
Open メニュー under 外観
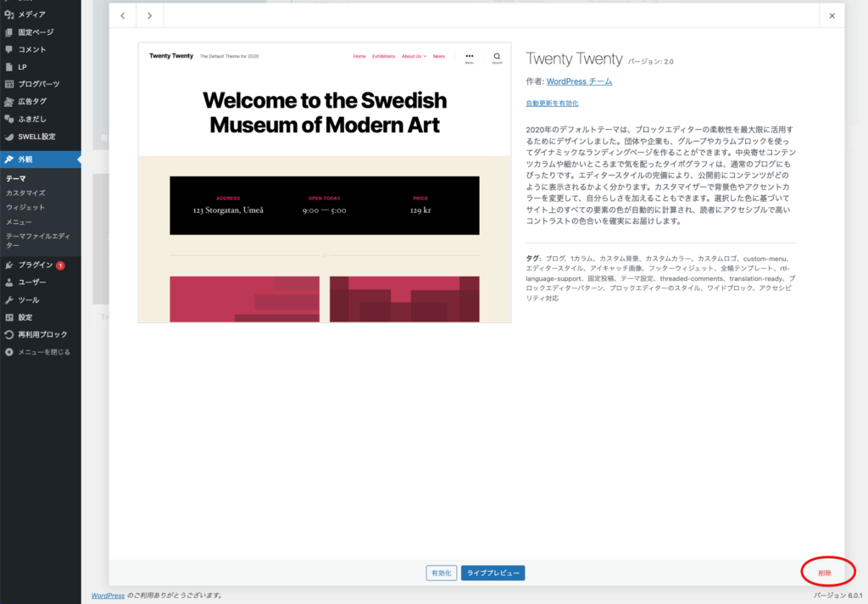[x=19, y=221]
